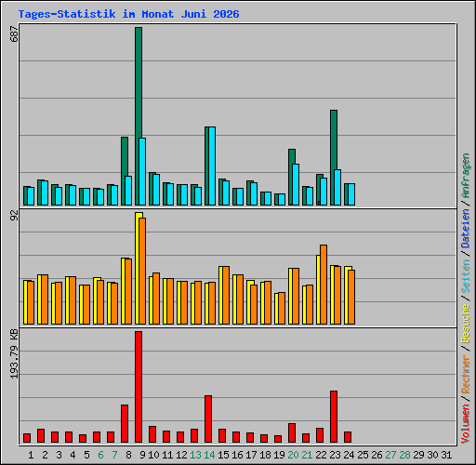Click day label 12 on the x-axis

click(181, 455)
